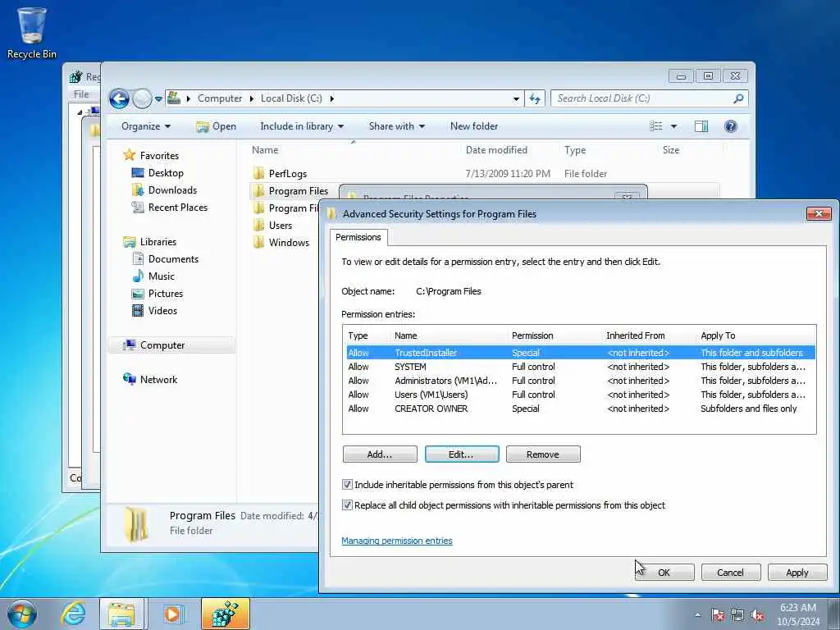The width and height of the screenshot is (840, 630).
Task: Toggle the preview pane icon
Action: pos(701,126)
